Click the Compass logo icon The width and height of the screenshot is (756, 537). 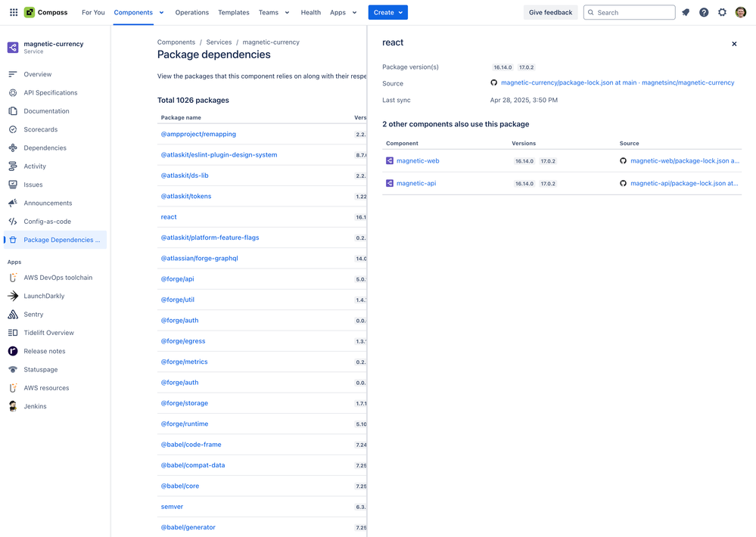(x=30, y=13)
